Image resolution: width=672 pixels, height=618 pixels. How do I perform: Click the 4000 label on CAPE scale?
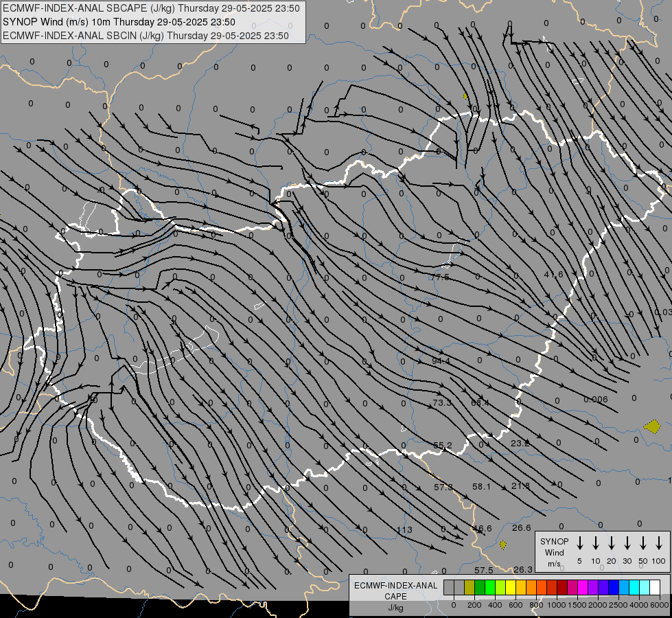(x=639, y=605)
